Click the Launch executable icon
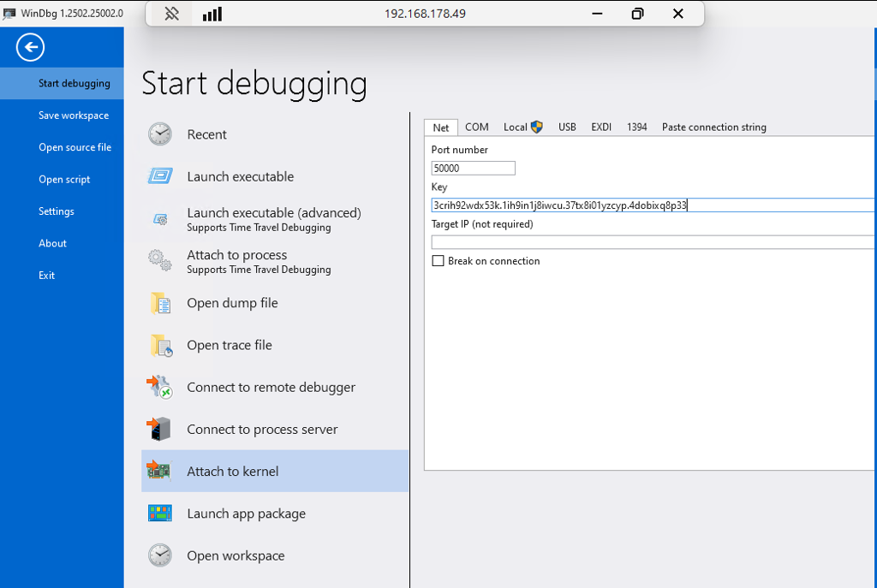The image size is (877, 588). pos(160,176)
